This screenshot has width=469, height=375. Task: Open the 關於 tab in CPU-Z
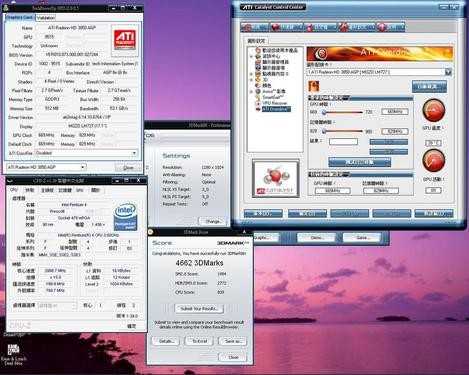click(x=95, y=190)
